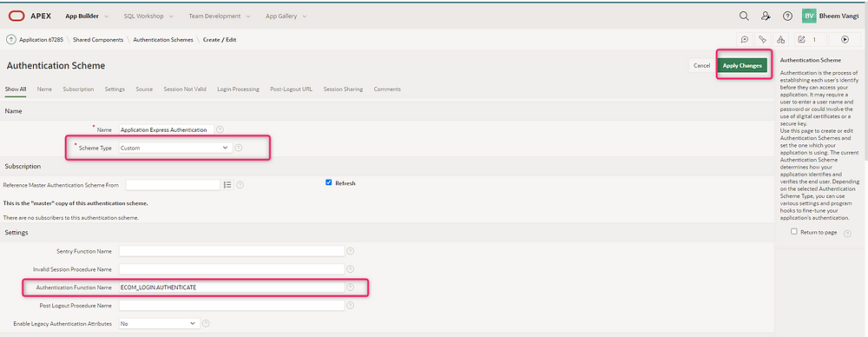Open the search magnifier icon
Screen dimensions: 868x337
coord(744,17)
